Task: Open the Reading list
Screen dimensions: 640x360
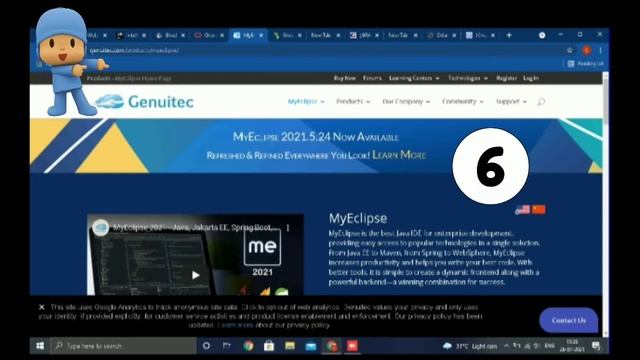Action: 586,64
